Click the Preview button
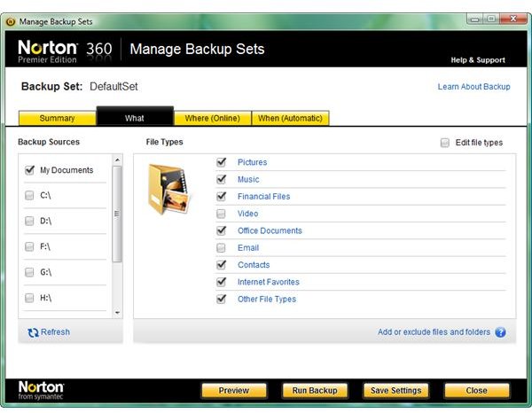532x413 pixels. (x=234, y=391)
